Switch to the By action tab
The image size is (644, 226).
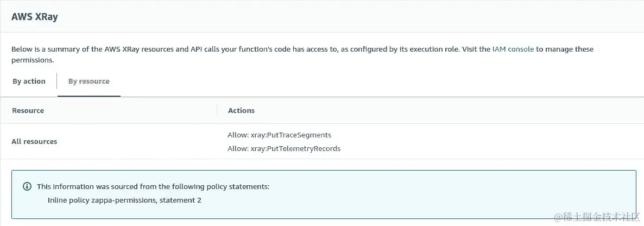(x=29, y=81)
